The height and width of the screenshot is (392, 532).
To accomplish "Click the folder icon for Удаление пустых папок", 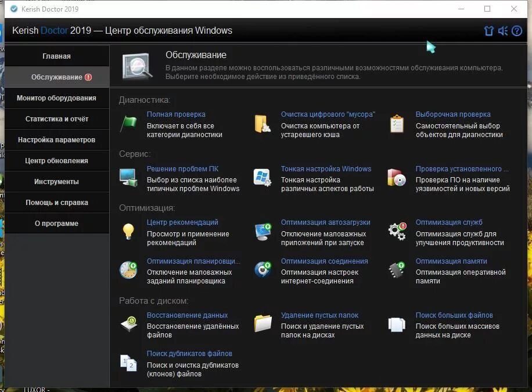I will (x=263, y=323).
